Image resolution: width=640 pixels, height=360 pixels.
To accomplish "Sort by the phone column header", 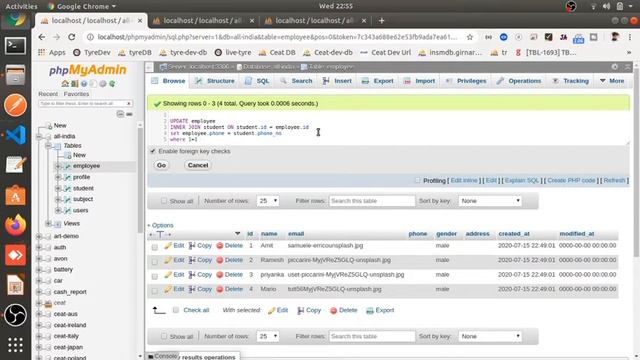I will [x=418, y=234].
